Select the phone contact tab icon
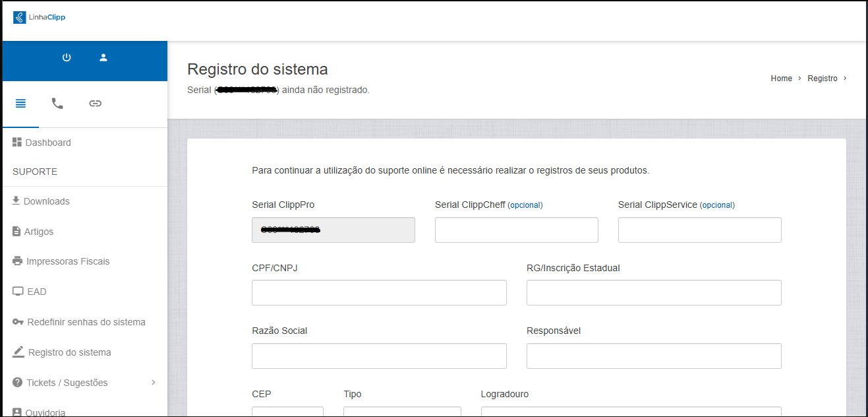 pyautogui.click(x=57, y=104)
